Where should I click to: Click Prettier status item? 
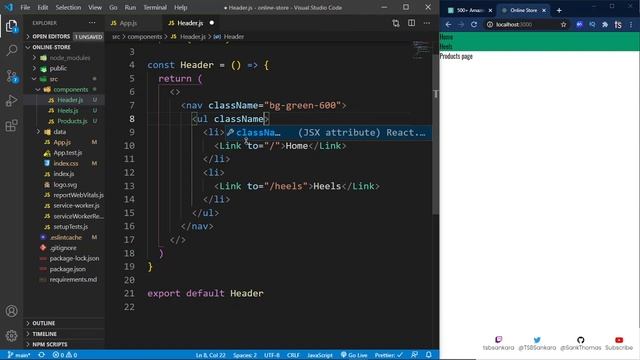pos(389,355)
